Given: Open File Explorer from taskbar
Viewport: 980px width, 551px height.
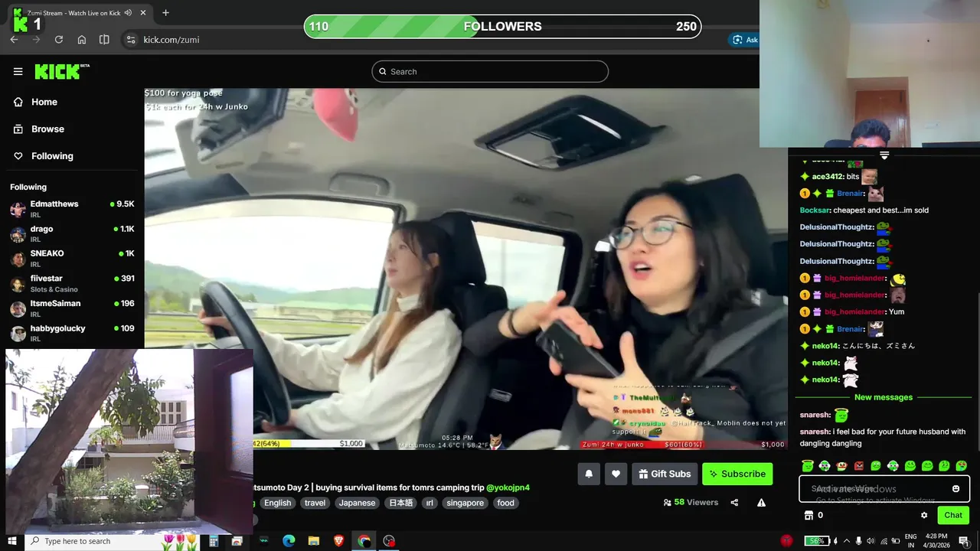Looking at the screenshot, I should click(x=314, y=541).
